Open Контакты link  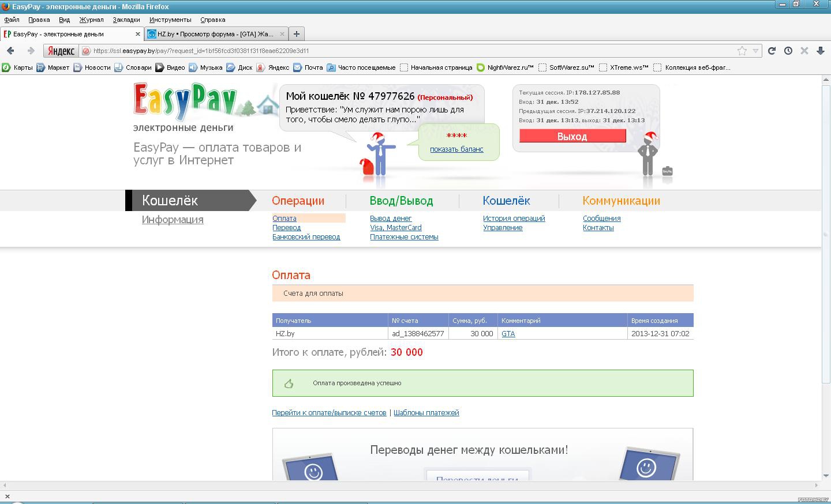click(598, 228)
